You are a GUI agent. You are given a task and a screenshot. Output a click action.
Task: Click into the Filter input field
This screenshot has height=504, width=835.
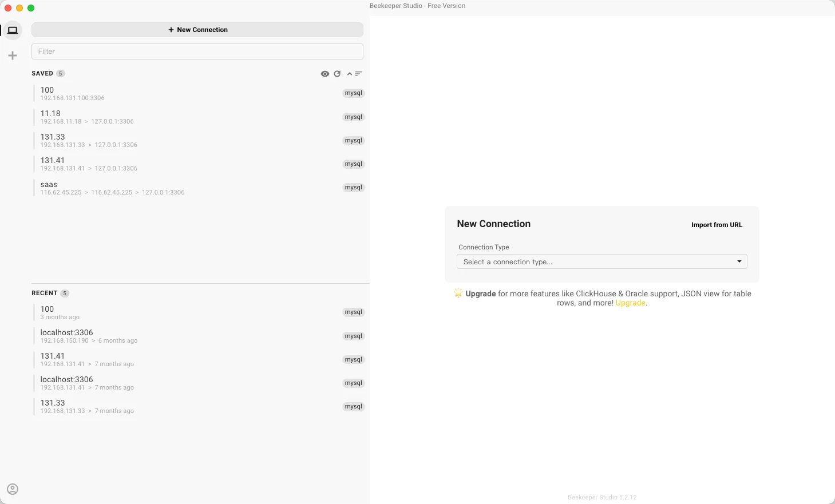click(197, 51)
